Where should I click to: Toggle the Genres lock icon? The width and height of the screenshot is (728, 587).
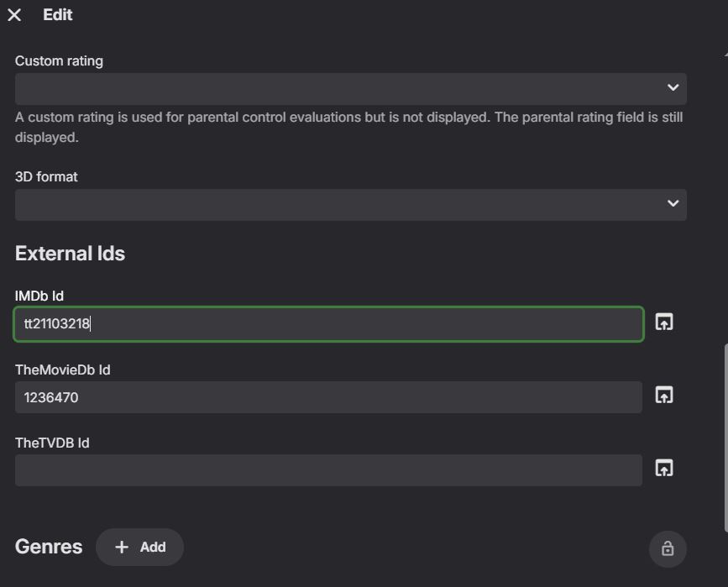[x=668, y=548]
